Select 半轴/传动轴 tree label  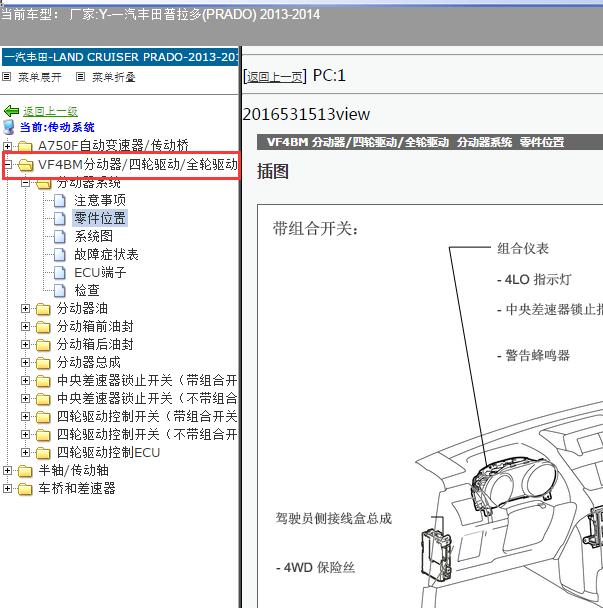tap(74, 470)
